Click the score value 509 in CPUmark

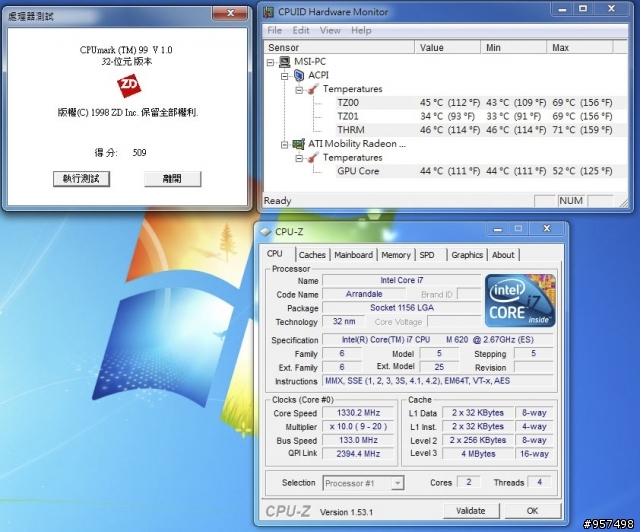(x=139, y=153)
